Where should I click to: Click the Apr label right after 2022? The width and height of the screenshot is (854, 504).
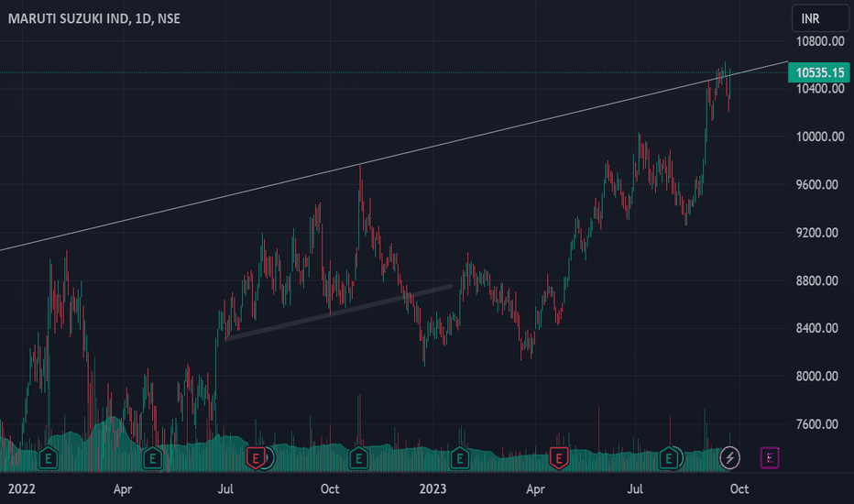[123, 489]
